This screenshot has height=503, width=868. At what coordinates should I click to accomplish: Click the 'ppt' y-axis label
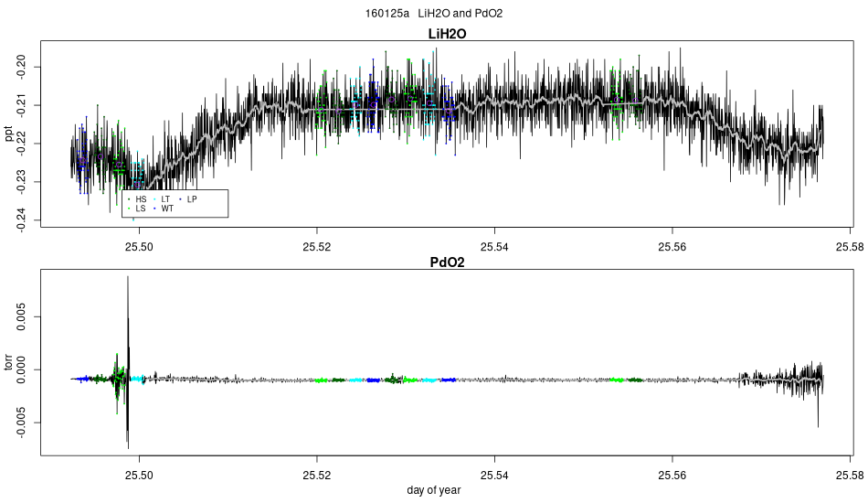click(x=8, y=134)
